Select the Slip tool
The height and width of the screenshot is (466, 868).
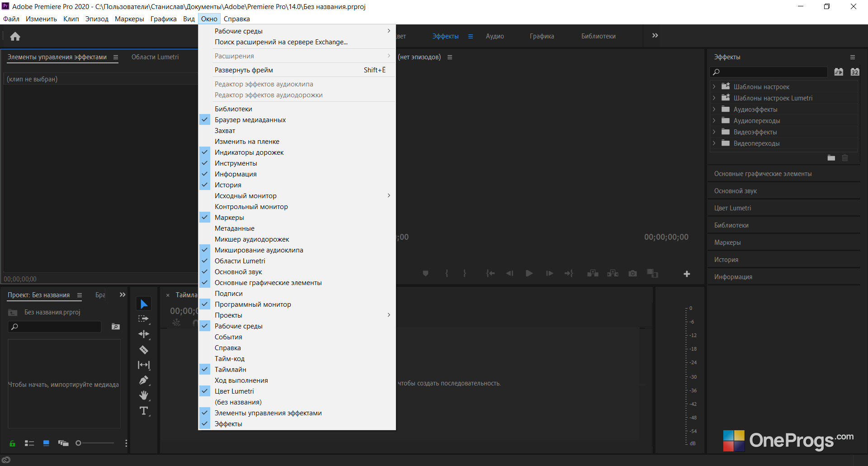[x=144, y=365]
